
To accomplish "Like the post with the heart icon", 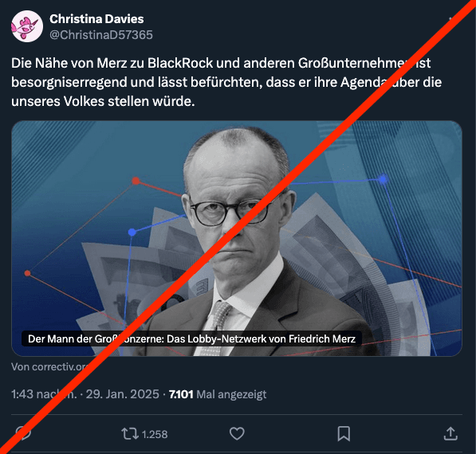I will [x=237, y=433].
